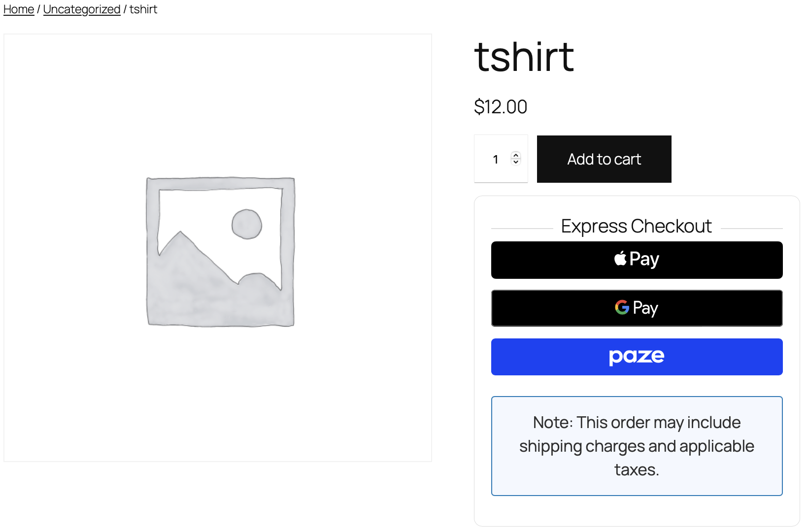Click the sun circle in placeholder image
This screenshot has width=808, height=532.
point(247,224)
